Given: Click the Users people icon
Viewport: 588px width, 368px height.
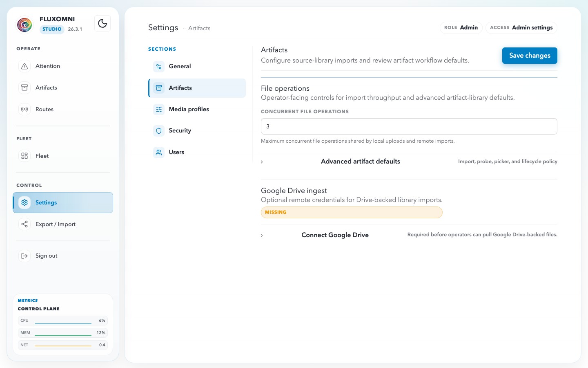Looking at the screenshot, I should point(159,153).
